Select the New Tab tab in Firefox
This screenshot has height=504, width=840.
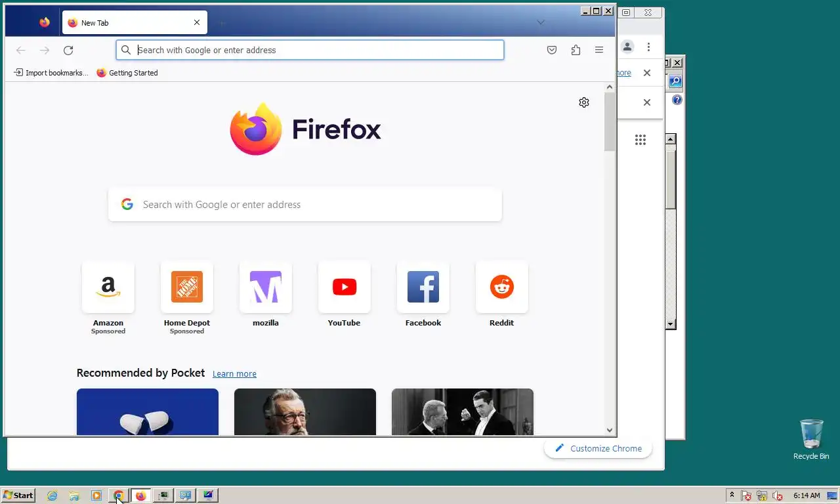pyautogui.click(x=135, y=22)
